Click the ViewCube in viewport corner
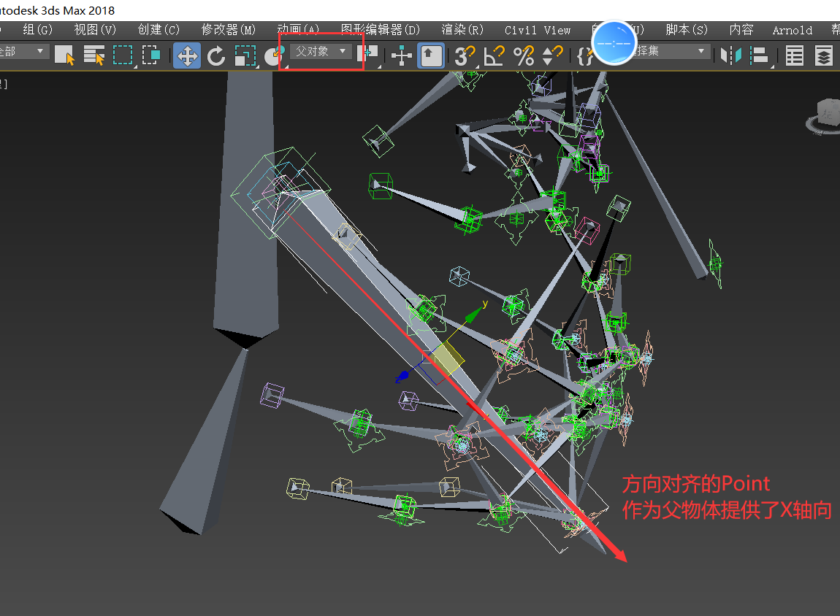 827,114
